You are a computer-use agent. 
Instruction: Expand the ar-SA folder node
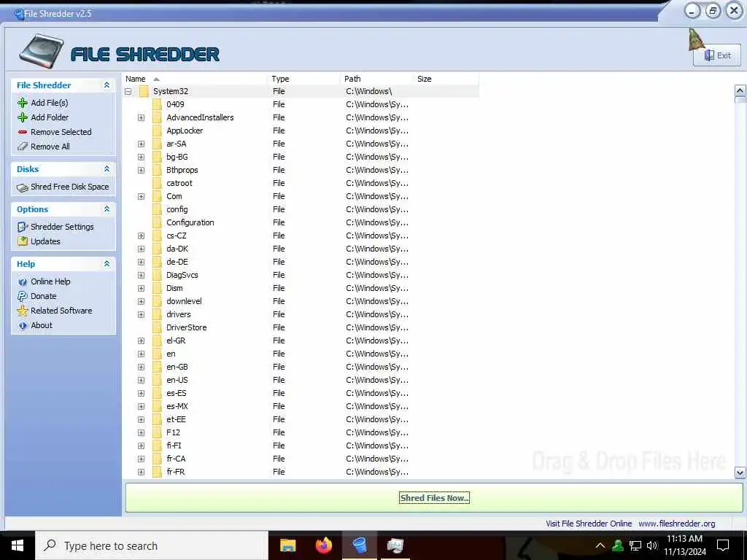pyautogui.click(x=141, y=144)
